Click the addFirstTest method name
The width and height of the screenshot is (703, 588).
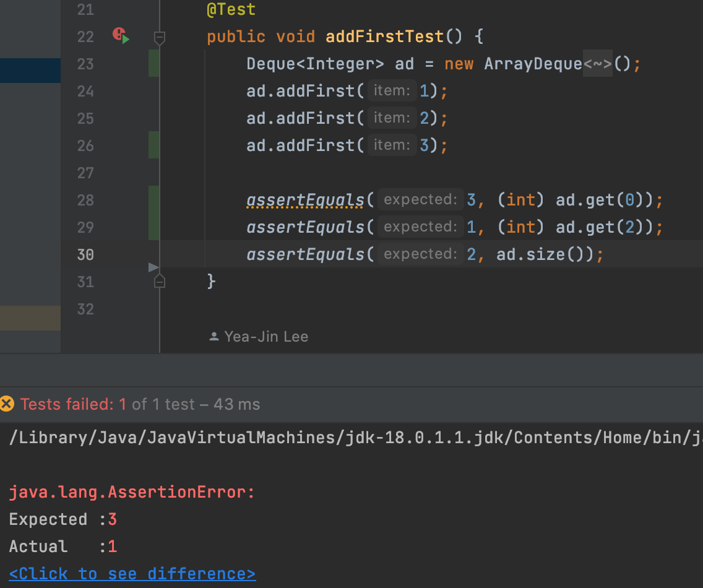tap(385, 37)
